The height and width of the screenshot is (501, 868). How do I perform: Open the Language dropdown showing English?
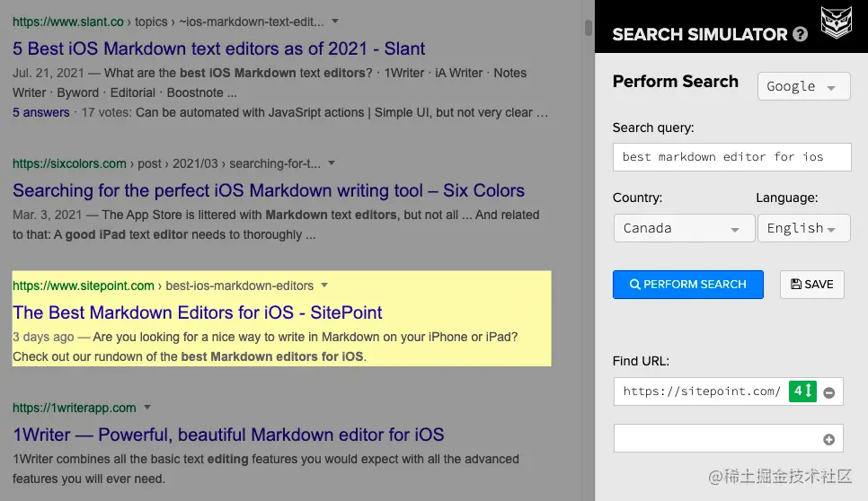click(x=804, y=228)
